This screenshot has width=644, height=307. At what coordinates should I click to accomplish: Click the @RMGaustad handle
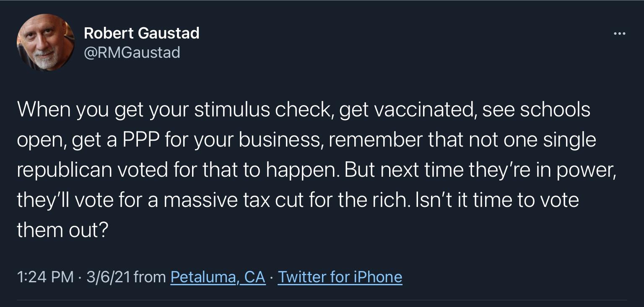pos(132,52)
